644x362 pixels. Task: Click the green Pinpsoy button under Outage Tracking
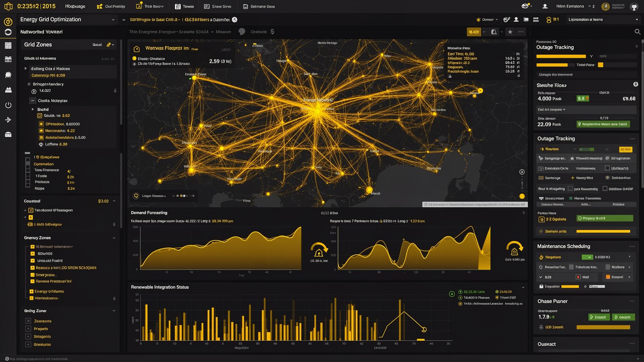605,218
